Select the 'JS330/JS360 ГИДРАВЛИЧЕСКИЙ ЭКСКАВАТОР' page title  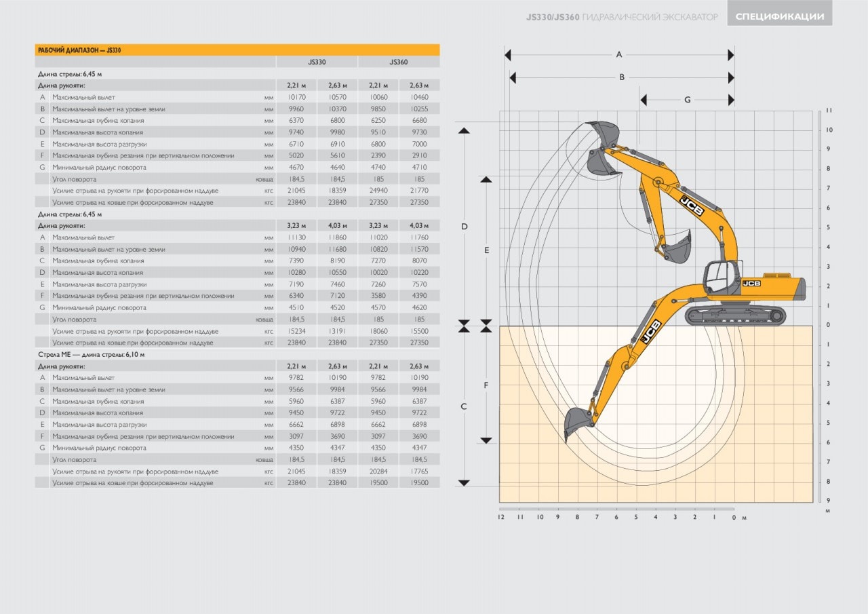coord(622,17)
